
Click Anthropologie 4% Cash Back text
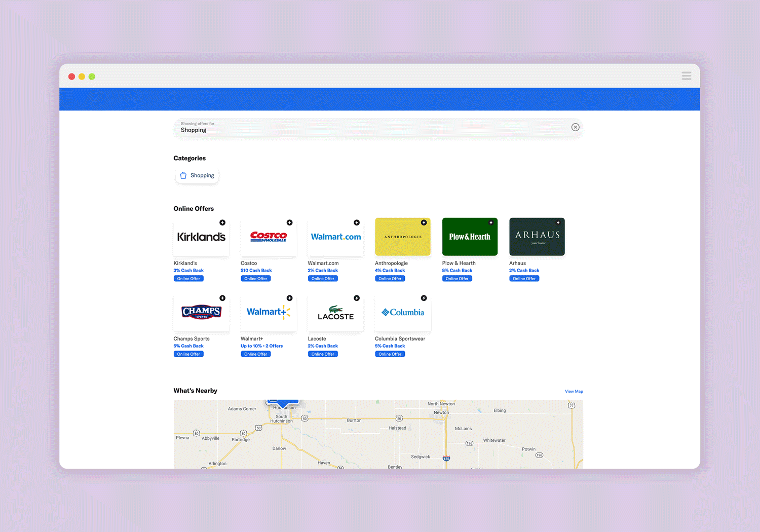(390, 271)
